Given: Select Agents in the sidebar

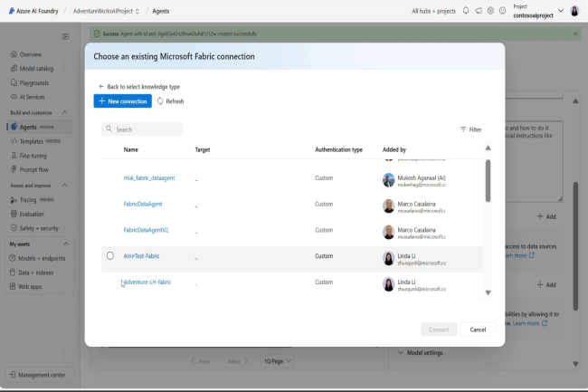Looking at the screenshot, I should [40, 127].
